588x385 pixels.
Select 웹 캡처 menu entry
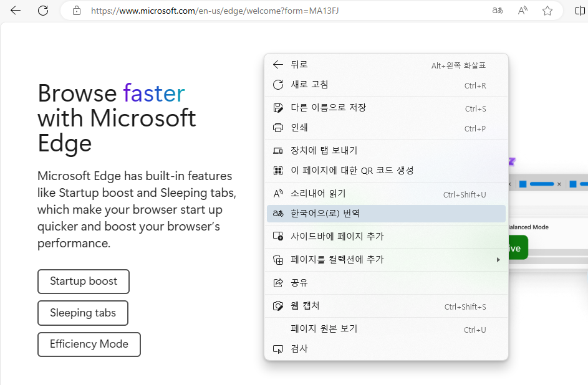click(x=386, y=306)
